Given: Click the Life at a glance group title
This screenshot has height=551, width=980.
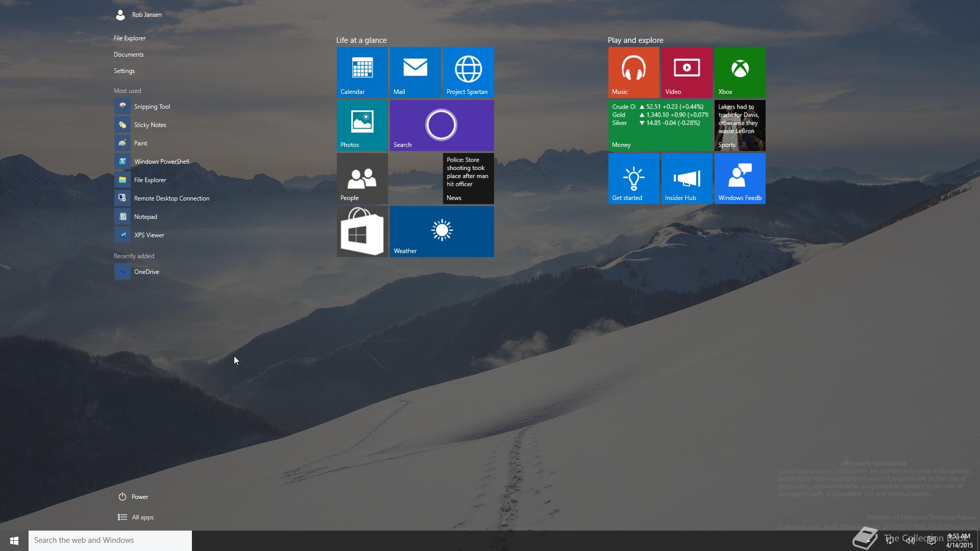Looking at the screenshot, I should 361,40.
